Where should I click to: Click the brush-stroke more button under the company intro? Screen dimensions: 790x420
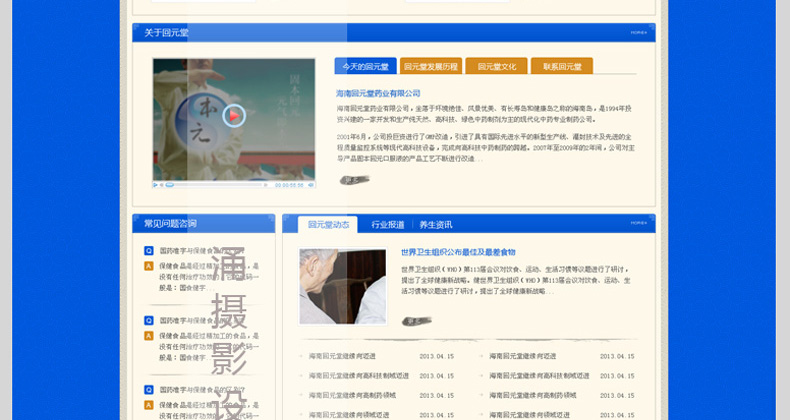coord(354,180)
